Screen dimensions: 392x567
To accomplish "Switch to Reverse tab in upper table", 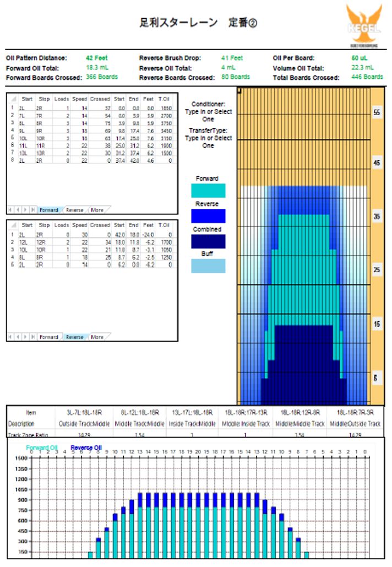I will (74, 210).
